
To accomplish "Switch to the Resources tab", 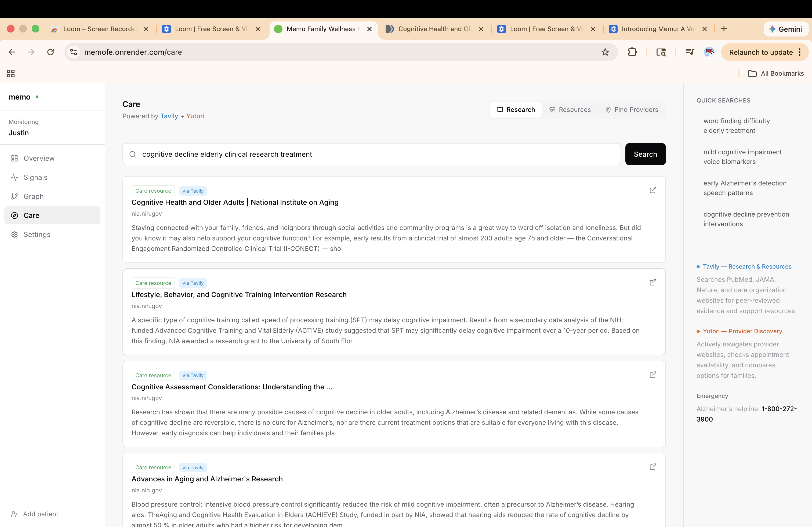I will (x=570, y=110).
